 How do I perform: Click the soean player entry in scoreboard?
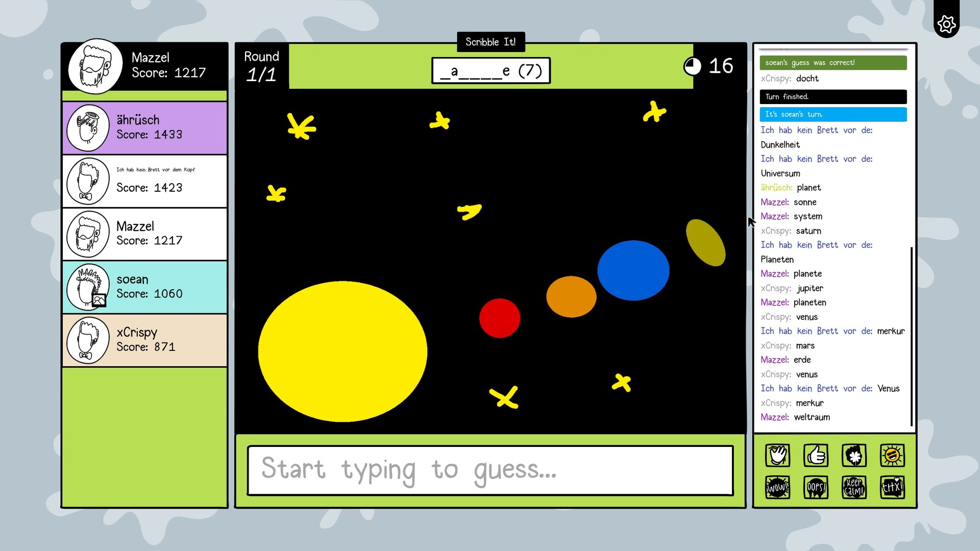click(x=144, y=286)
